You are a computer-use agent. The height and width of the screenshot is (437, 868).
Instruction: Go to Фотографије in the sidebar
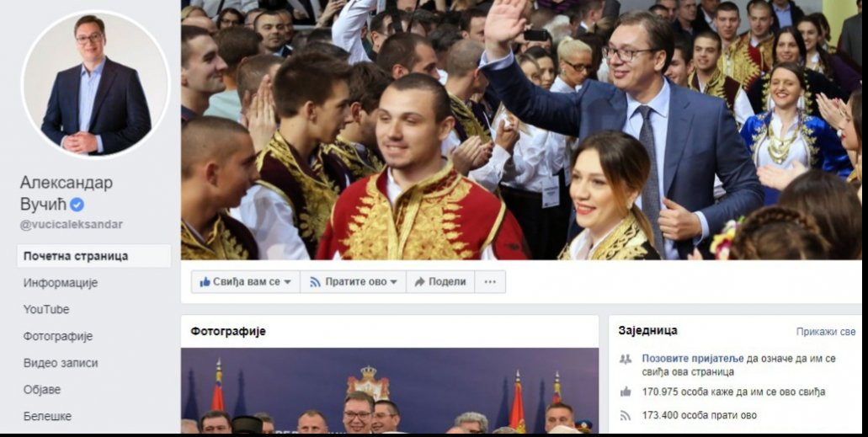58,337
